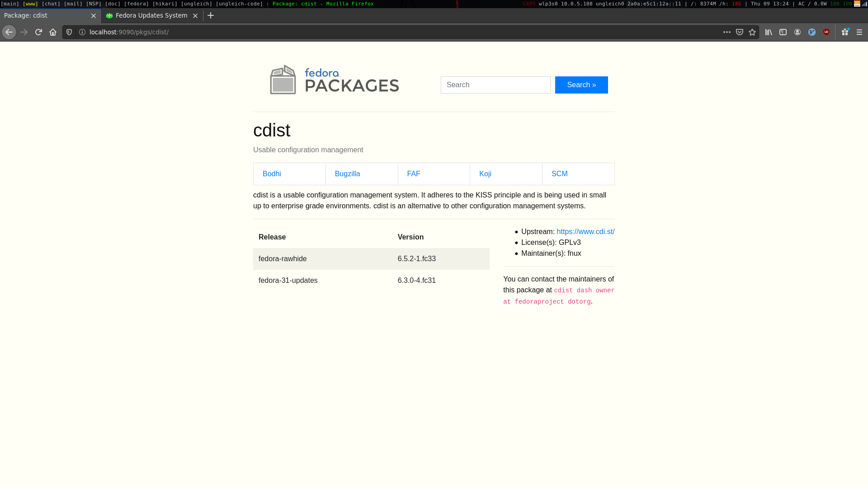Click the cdist page heading
This screenshot has height=488, width=868.
272,131
